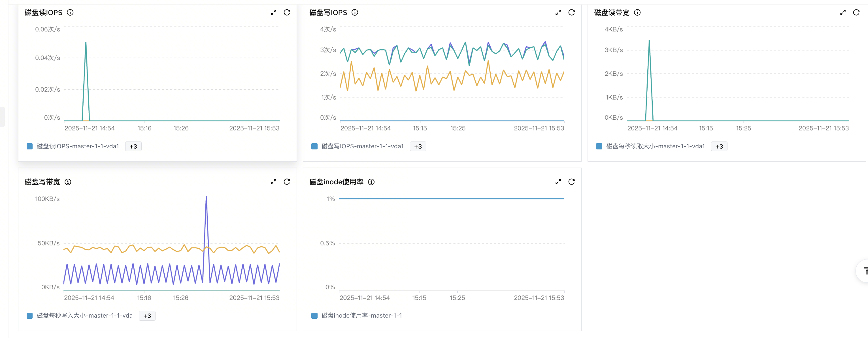Image resolution: width=868 pixels, height=338 pixels.
Task: Expand the 磁盘读带宽 chart to fullscreen
Action: (843, 12)
